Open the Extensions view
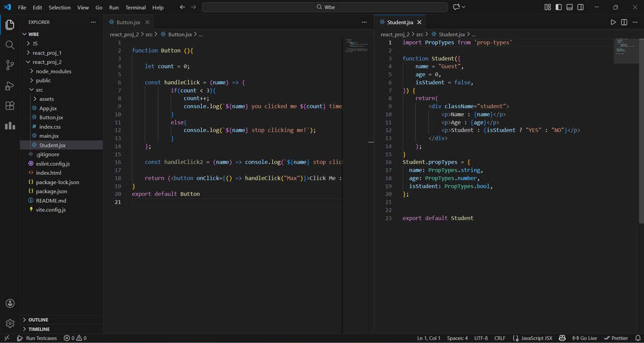The height and width of the screenshot is (343, 644). click(10, 106)
